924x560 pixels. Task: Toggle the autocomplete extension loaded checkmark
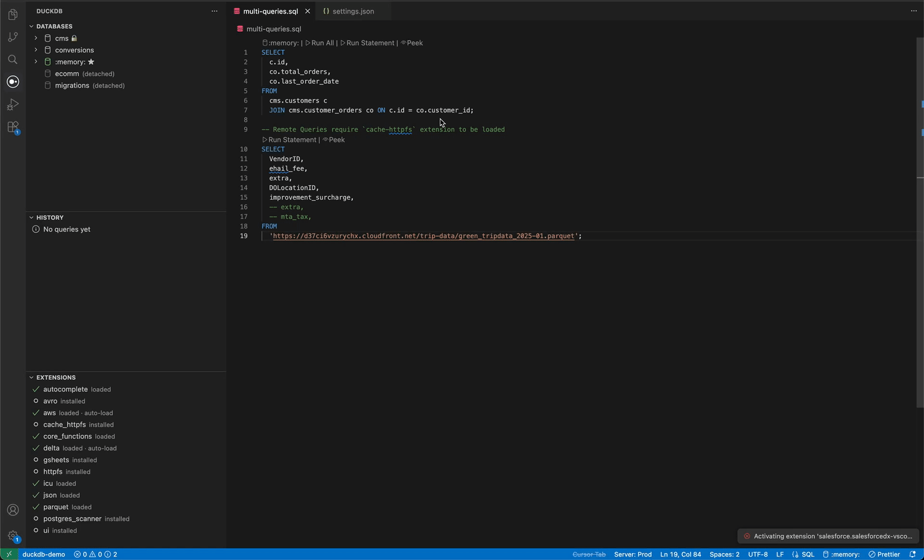click(36, 389)
